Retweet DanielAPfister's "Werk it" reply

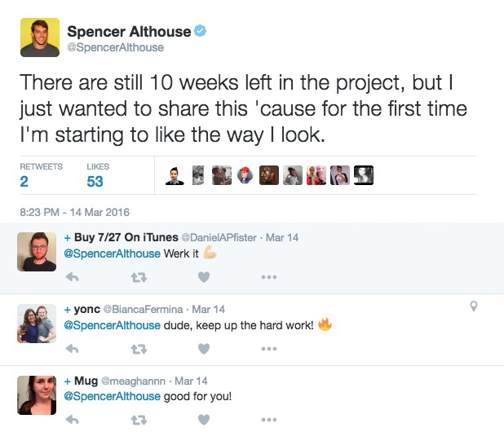coord(139,277)
